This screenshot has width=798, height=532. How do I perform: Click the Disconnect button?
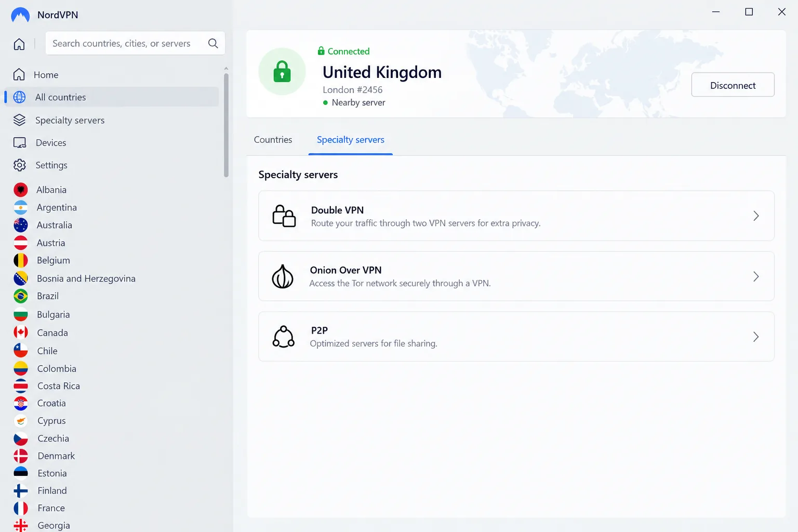[733, 85]
